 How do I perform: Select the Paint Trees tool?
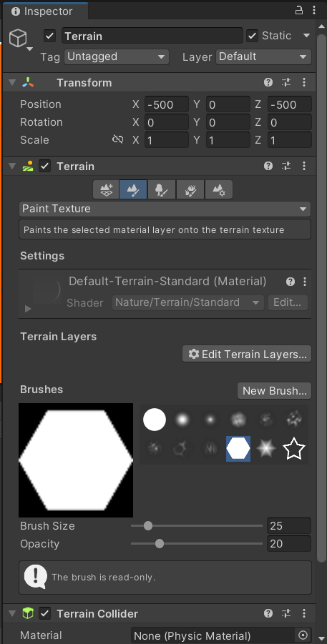pyautogui.click(x=162, y=189)
